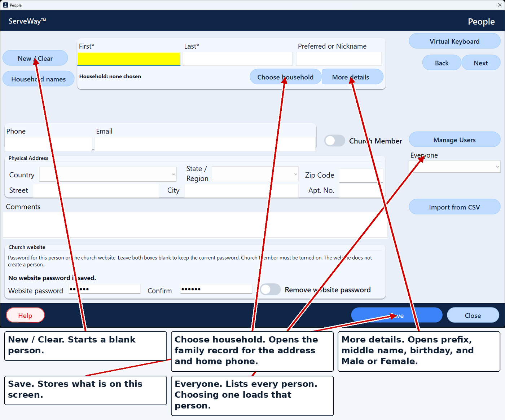Click 'No website password is saved.' text
505x420 pixels.
point(52,278)
